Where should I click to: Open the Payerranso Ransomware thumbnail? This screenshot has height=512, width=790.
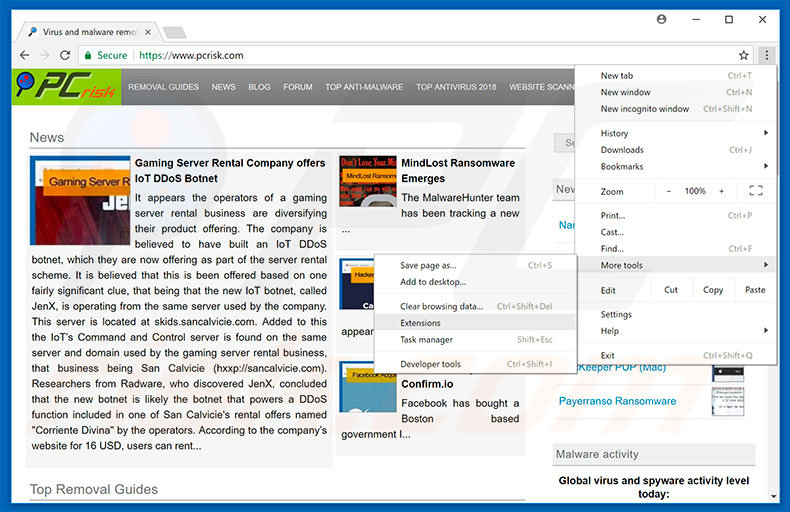(728, 401)
